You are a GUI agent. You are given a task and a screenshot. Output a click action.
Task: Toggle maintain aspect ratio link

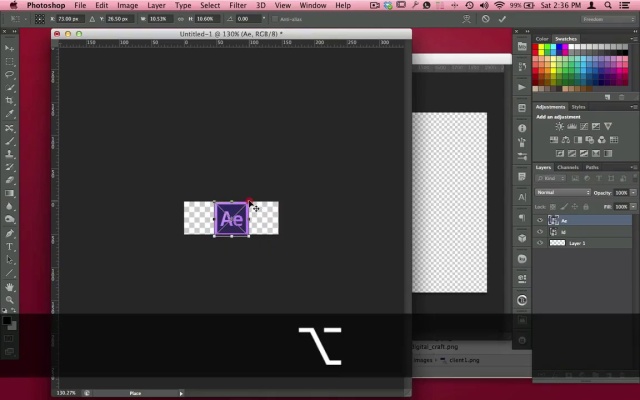180,19
